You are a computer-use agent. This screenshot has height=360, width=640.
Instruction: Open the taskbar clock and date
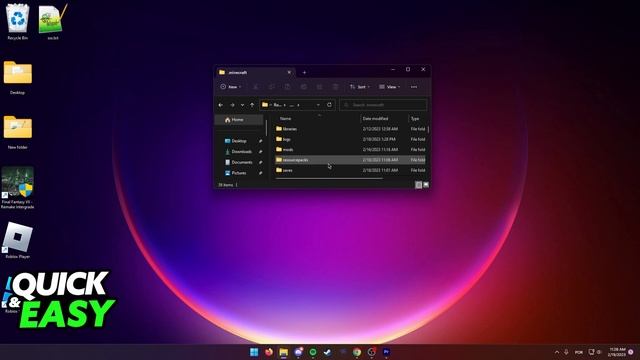(616, 352)
